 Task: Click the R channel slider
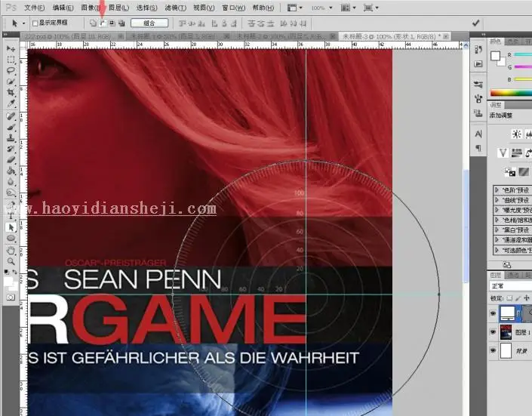pyautogui.click(x=523, y=54)
